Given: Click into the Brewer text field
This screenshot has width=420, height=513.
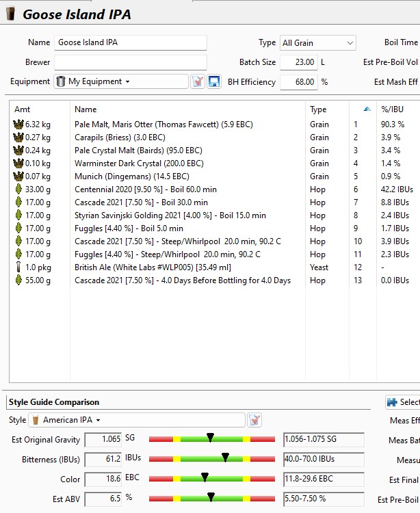Looking at the screenshot, I should (x=130, y=62).
